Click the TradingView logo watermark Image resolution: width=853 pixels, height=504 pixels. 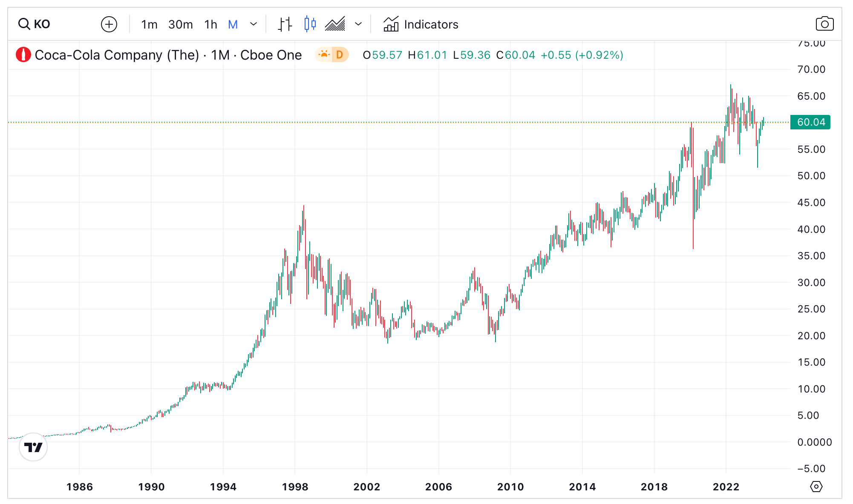click(x=33, y=447)
